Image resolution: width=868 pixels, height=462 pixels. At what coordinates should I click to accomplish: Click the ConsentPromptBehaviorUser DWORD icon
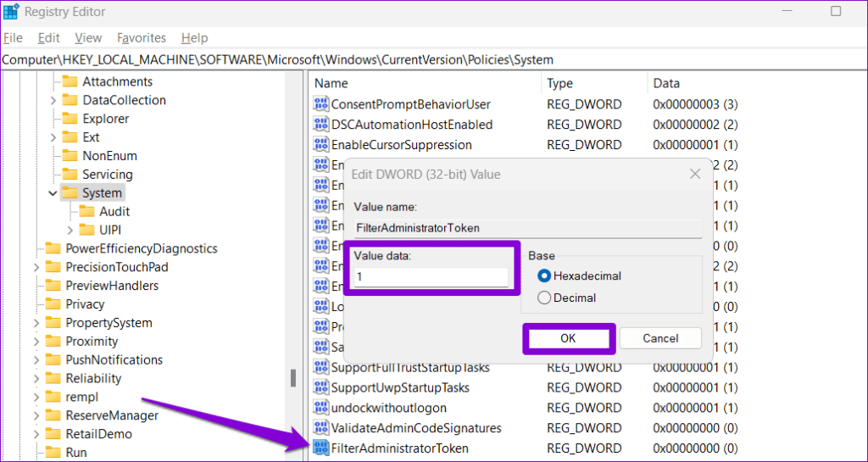pos(320,104)
